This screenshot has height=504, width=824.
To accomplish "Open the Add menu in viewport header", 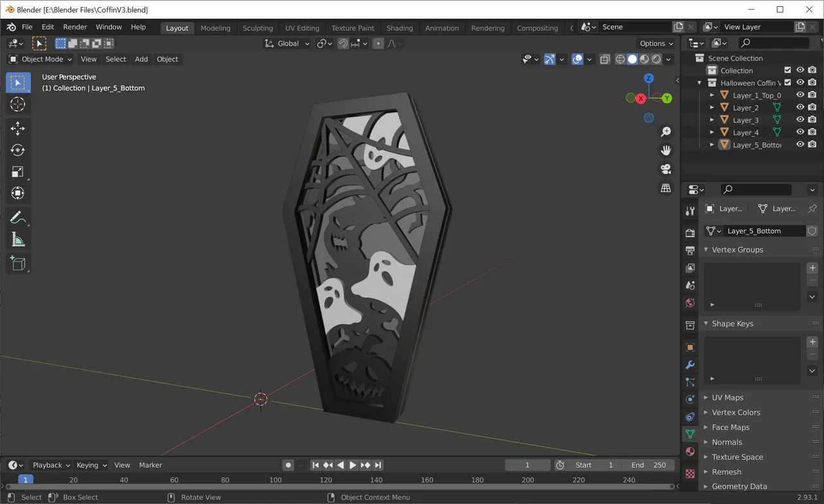I will [141, 59].
